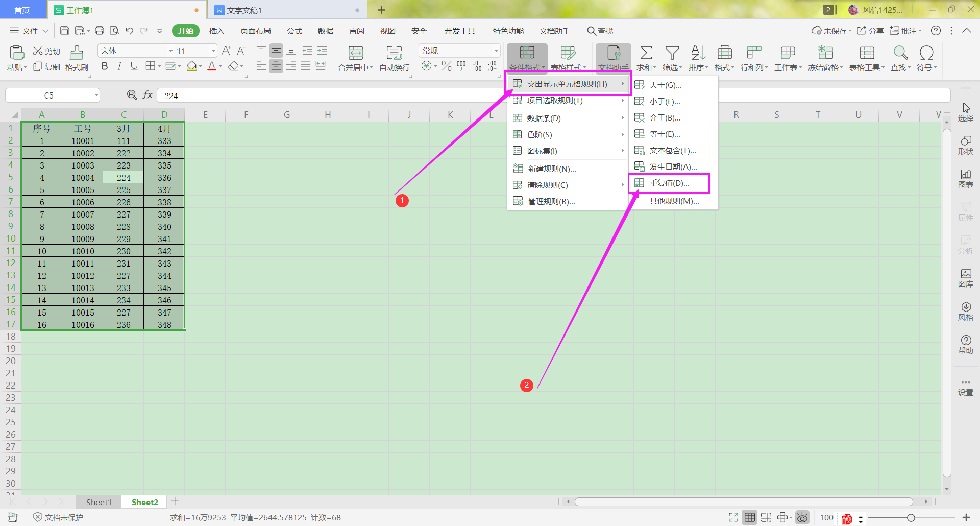Expand Top/Bottom Rules (项目选取规则) submenu

568,101
